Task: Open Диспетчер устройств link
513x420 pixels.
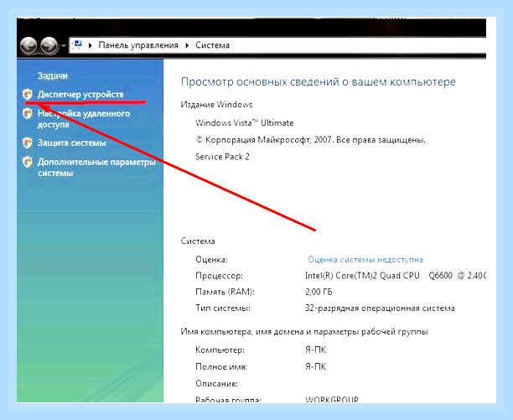Action: (80, 95)
